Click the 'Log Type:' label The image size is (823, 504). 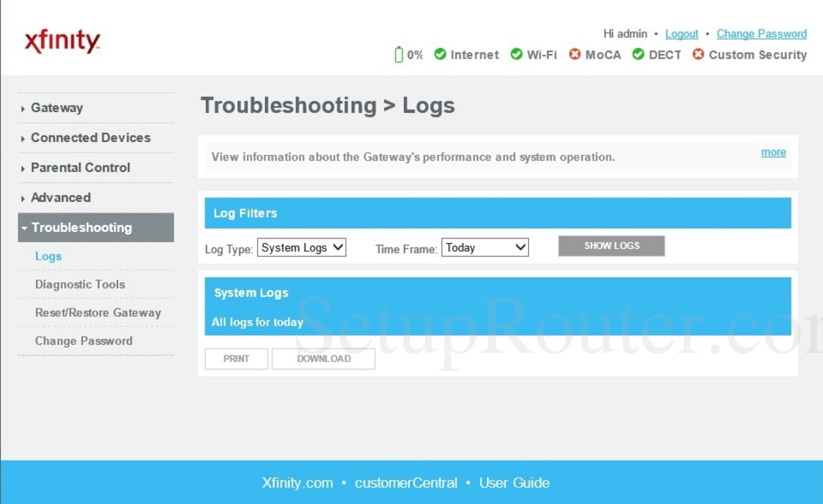229,249
